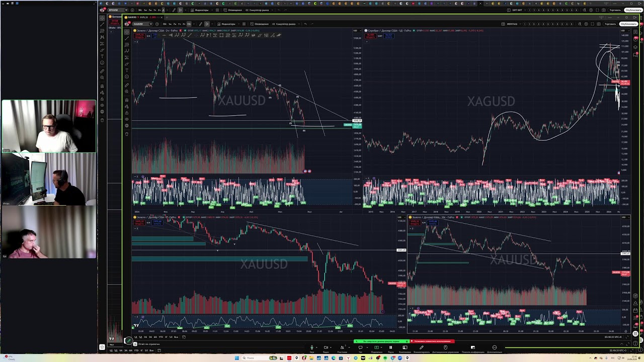The width and height of the screenshot is (644, 362).
Task: Select the ruler tool in back BTCUSD window
Action: pos(102,71)
